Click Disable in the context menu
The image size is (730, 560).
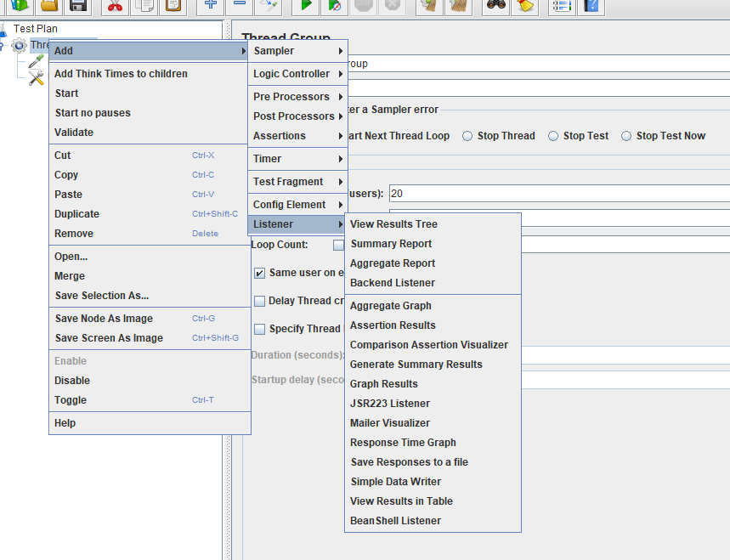(x=150, y=381)
